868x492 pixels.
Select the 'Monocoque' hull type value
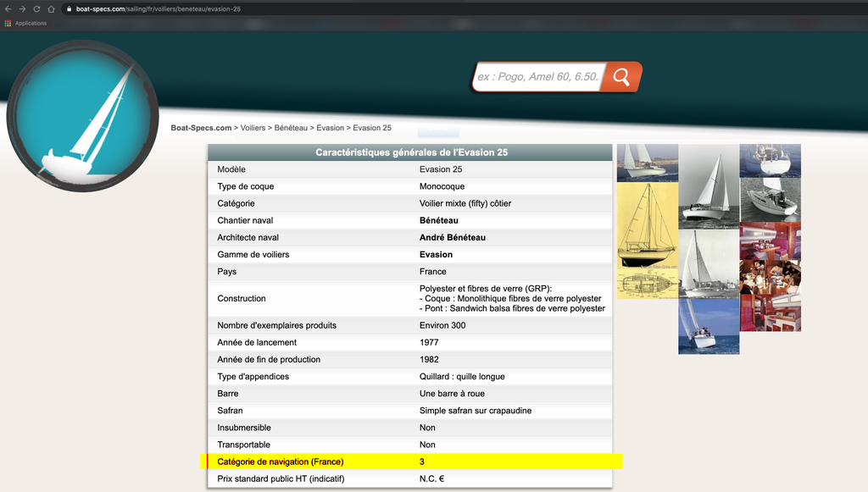click(x=442, y=187)
